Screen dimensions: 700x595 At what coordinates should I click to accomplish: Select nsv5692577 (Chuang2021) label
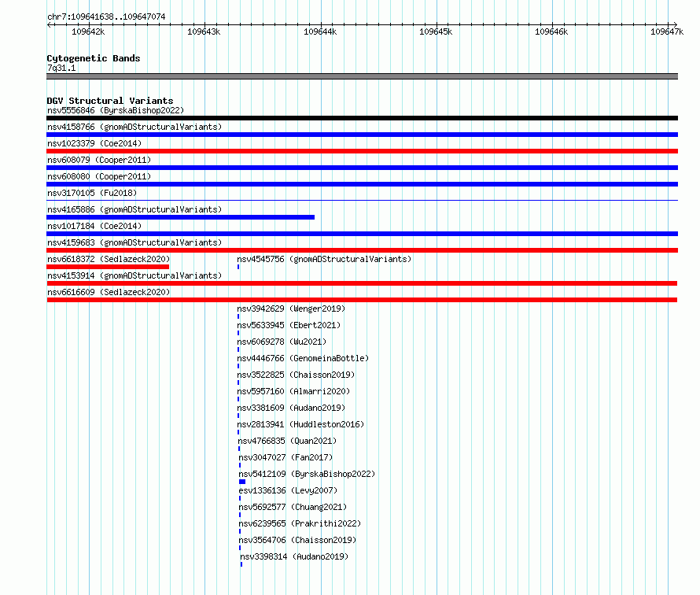[x=293, y=507]
